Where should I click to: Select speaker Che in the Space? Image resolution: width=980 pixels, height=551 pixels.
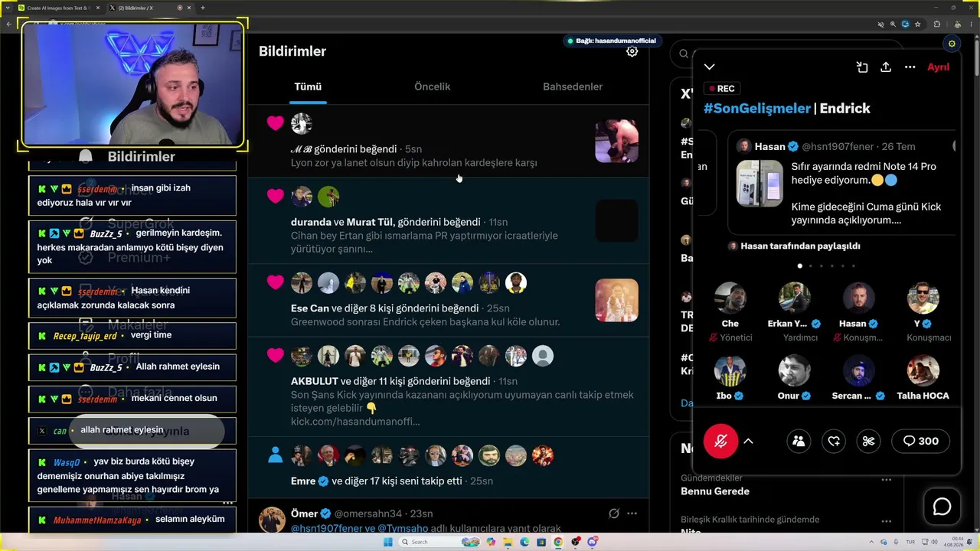click(x=730, y=298)
